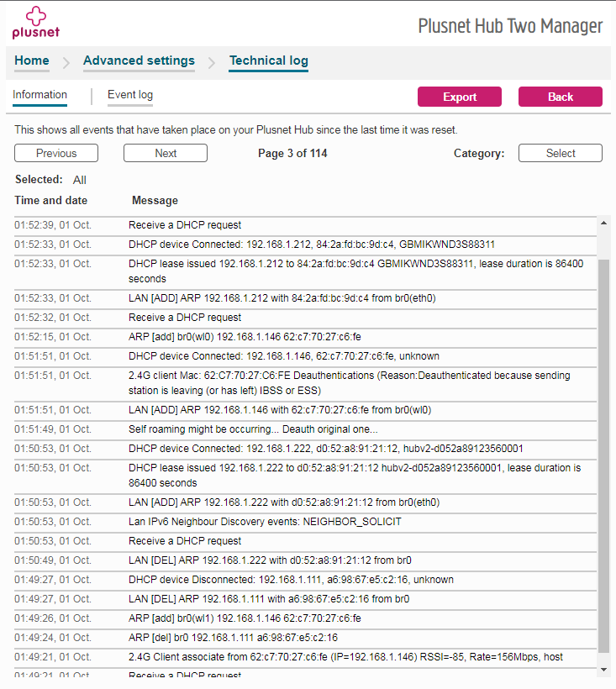
Task: Click the pink Back button
Action: pyautogui.click(x=561, y=97)
